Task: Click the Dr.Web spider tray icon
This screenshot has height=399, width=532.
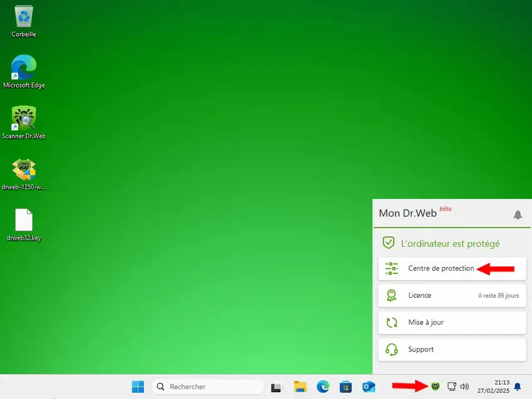Action: pos(436,386)
